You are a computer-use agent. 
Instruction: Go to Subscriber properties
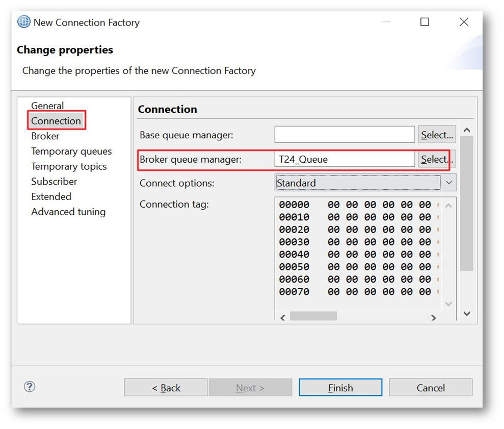54,182
